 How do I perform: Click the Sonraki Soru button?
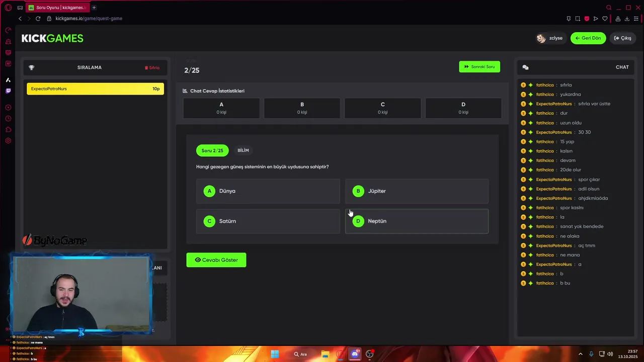[x=479, y=67]
